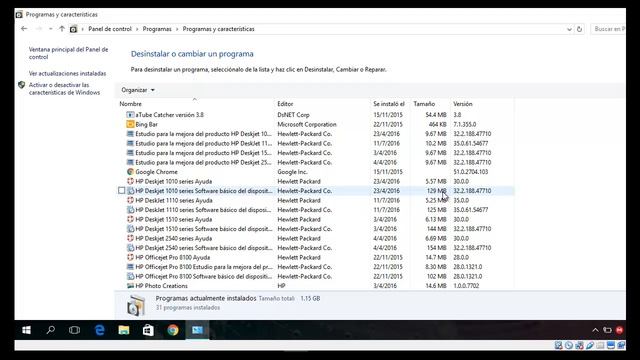Open recent locations dropdown arrow
This screenshot has width=640, height=360.
click(x=51, y=29)
